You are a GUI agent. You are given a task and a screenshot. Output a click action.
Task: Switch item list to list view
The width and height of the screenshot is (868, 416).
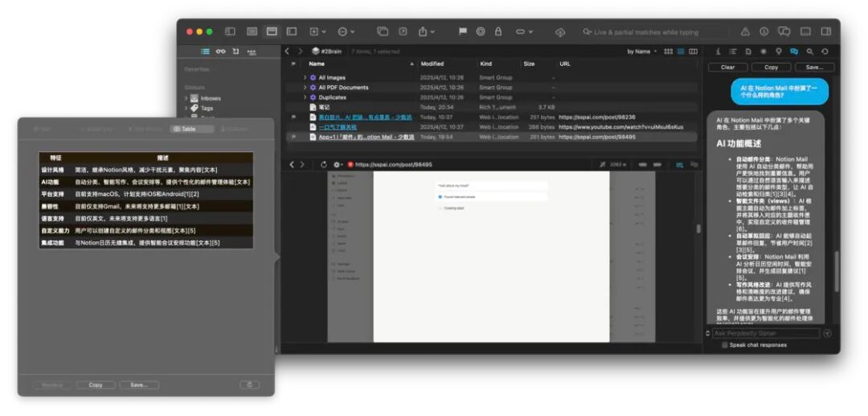click(681, 51)
